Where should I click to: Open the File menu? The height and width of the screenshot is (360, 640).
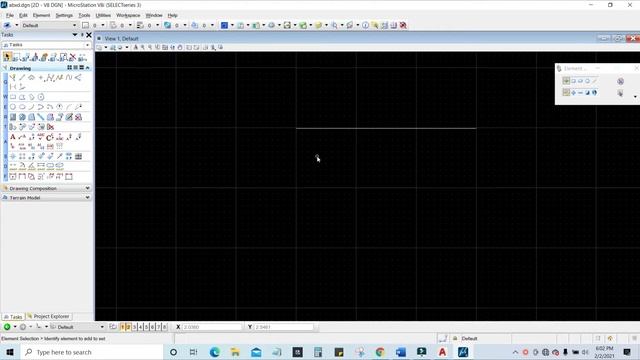point(10,15)
